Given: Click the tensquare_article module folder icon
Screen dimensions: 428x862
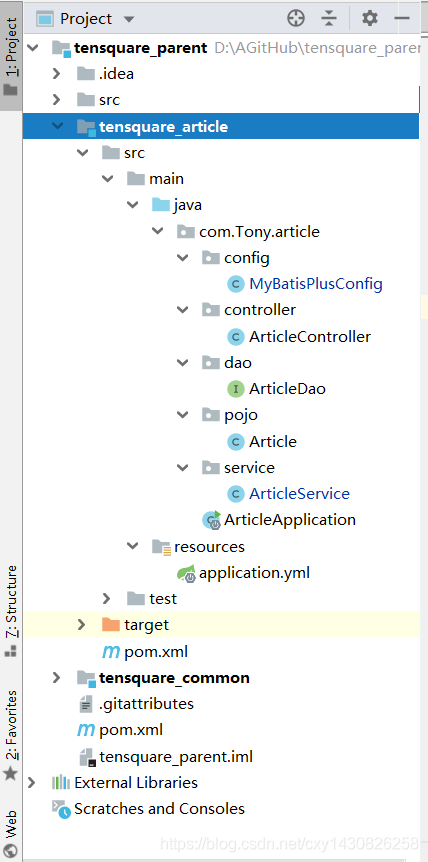Looking at the screenshot, I should tap(86, 127).
